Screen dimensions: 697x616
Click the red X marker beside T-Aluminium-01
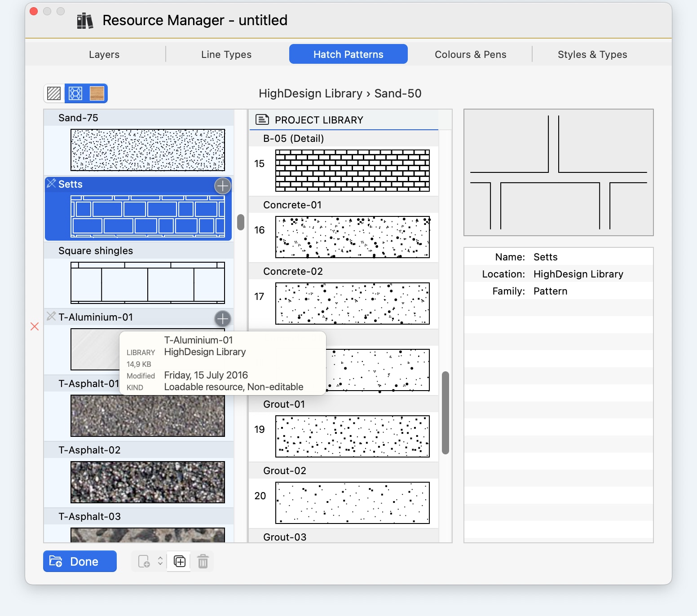35,326
